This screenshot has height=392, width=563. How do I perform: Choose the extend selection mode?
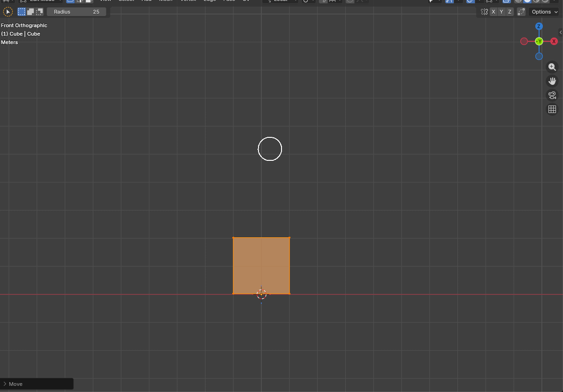[30, 12]
